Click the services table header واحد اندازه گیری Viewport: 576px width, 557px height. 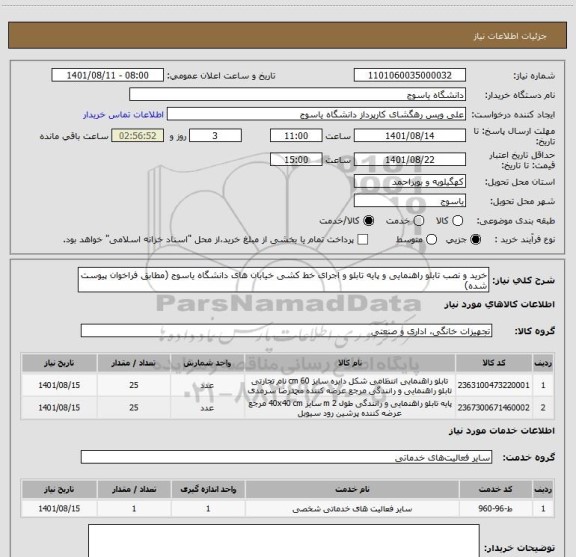[208, 489]
